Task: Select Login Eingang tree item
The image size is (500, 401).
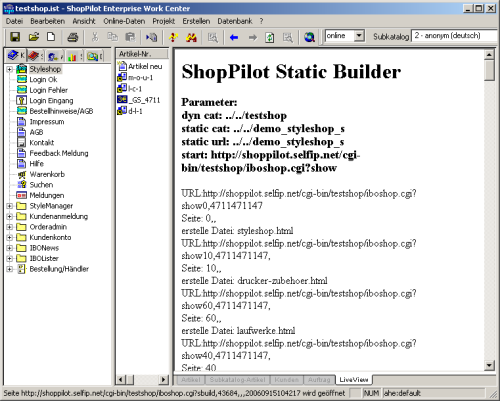Action: click(51, 101)
